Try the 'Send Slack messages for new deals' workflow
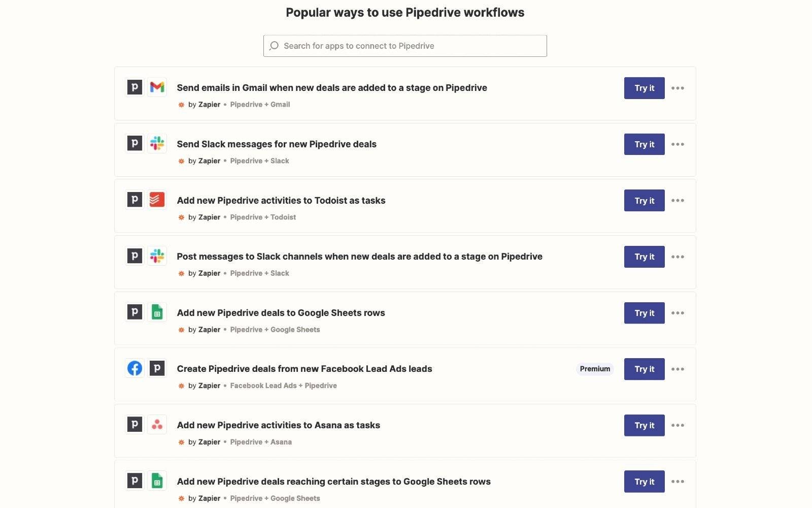 click(644, 144)
